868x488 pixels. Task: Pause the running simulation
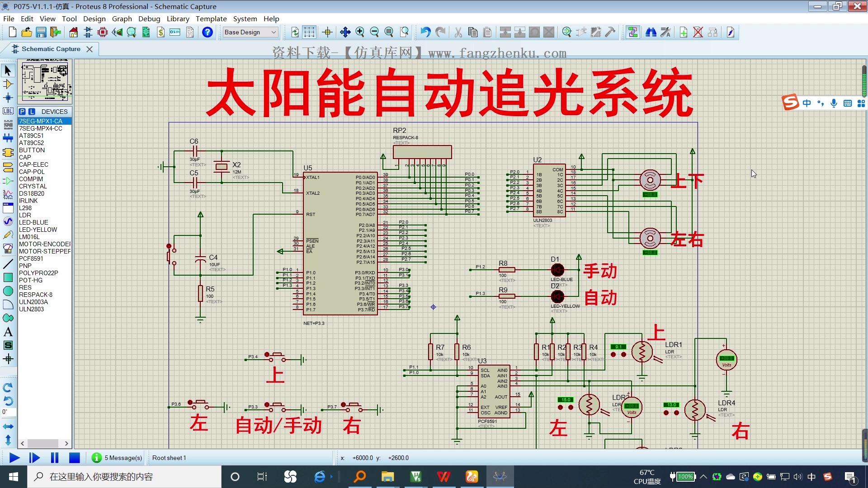pyautogui.click(x=54, y=458)
